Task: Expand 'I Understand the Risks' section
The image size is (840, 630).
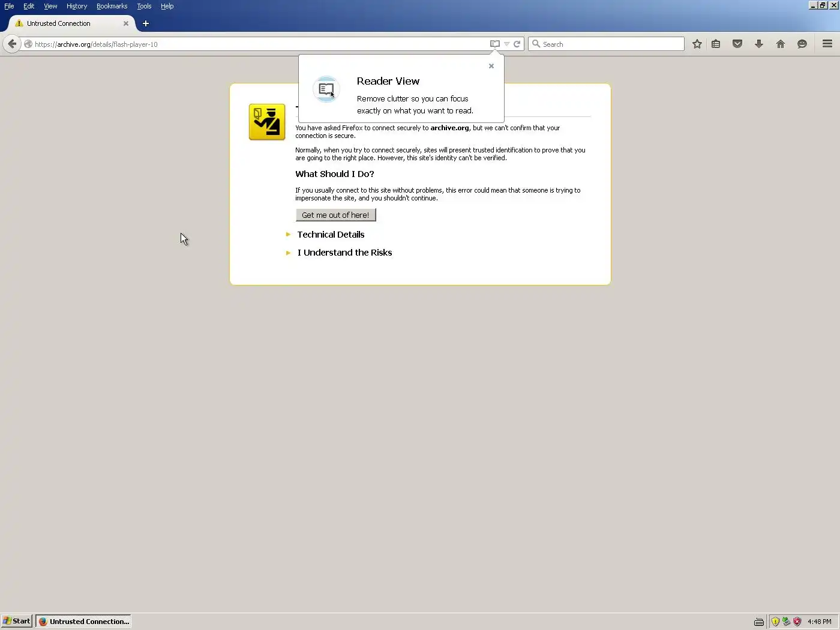Action: (344, 253)
